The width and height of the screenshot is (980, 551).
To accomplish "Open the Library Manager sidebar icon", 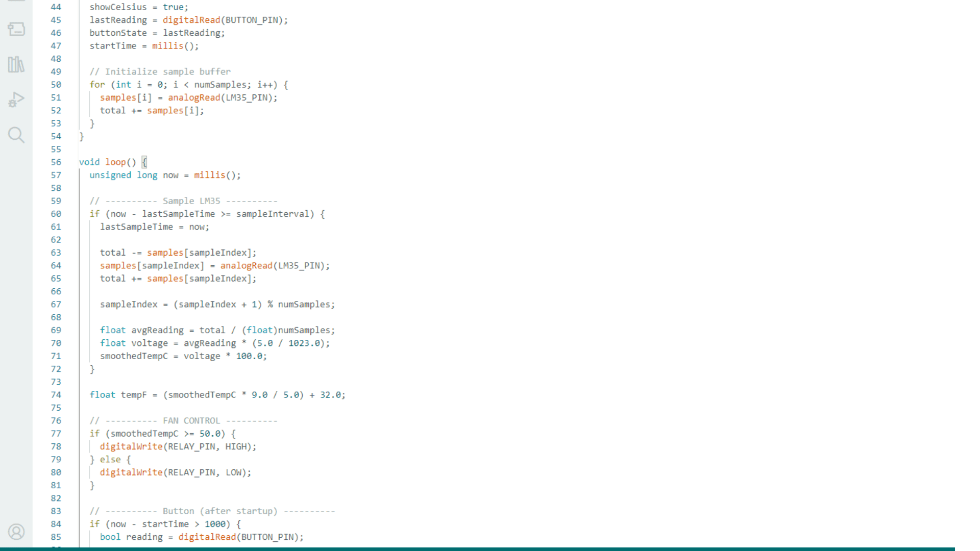I will [16, 64].
